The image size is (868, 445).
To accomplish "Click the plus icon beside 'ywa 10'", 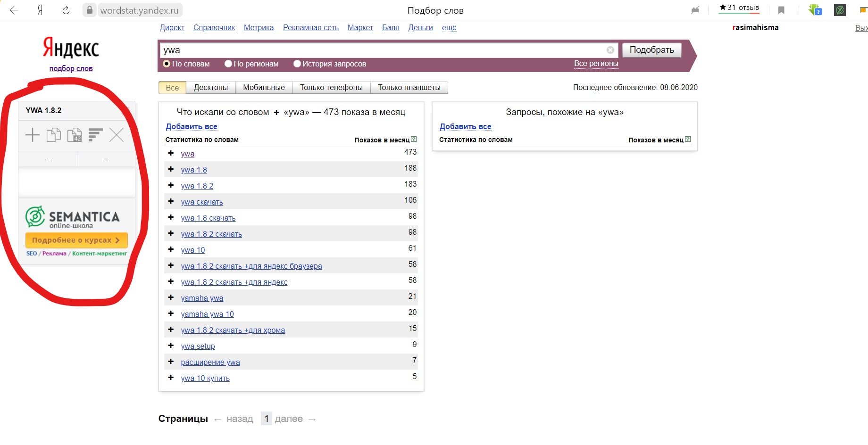I will pos(171,249).
